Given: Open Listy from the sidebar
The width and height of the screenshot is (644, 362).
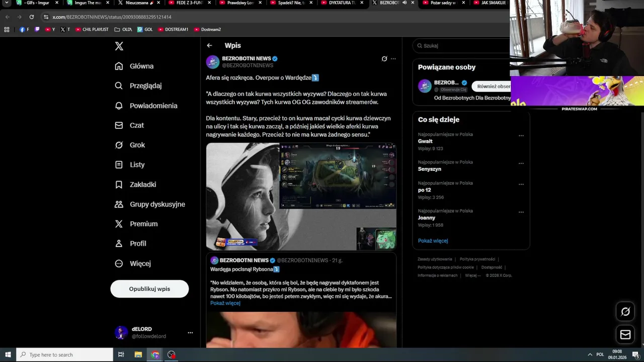Looking at the screenshot, I should (130, 164).
